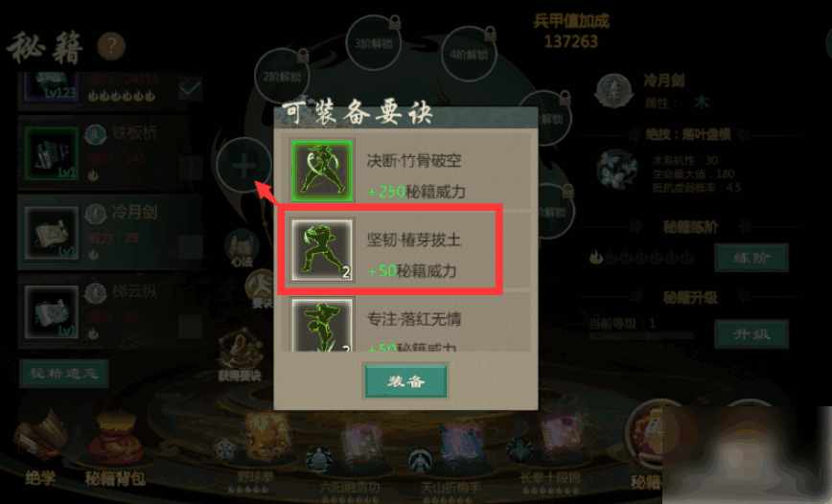Click the plus slot to add 要诀

[243, 166]
